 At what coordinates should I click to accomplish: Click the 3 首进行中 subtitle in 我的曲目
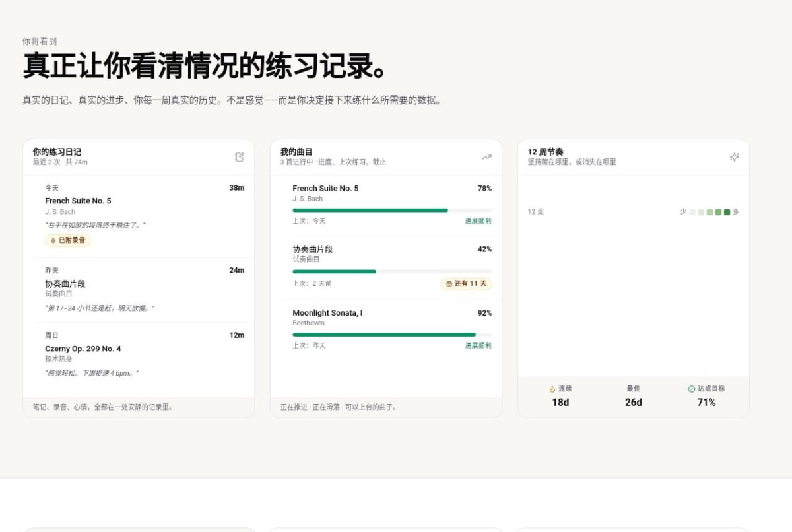333,162
